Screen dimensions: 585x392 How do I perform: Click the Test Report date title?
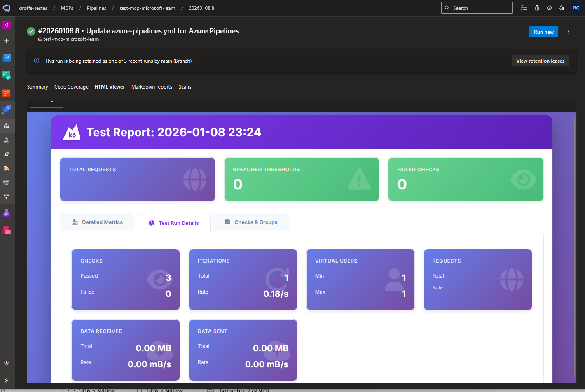[173, 132]
